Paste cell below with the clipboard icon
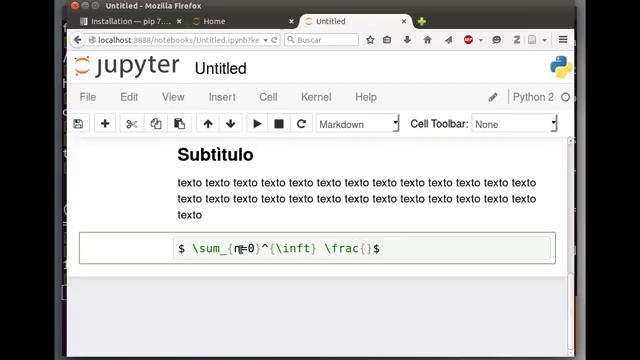This screenshot has width=640, height=360. [x=179, y=124]
